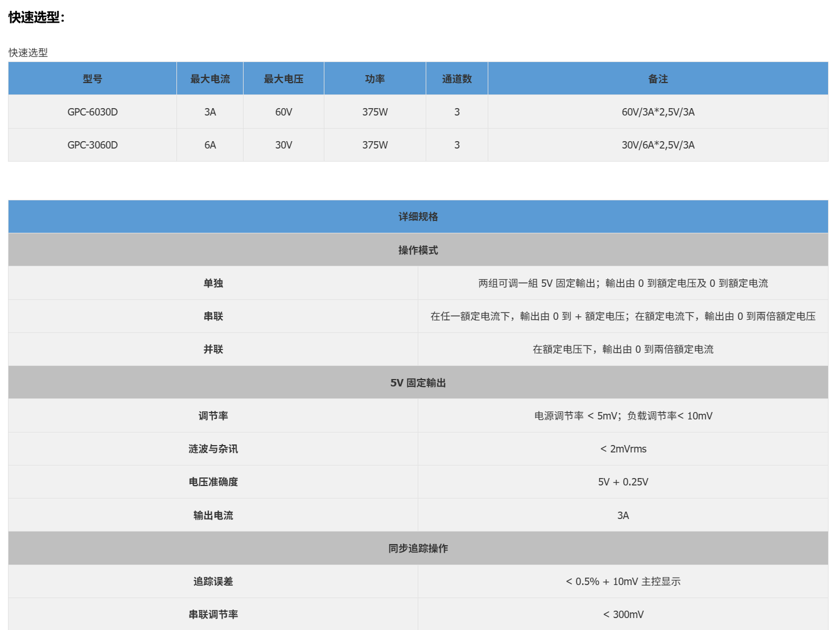Click the GPC-3060D model cell

click(92, 145)
